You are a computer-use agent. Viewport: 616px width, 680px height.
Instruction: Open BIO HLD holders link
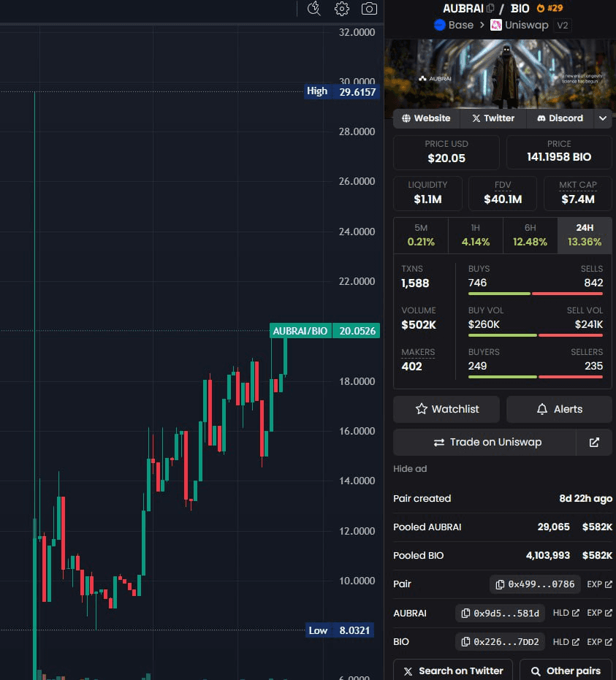click(x=566, y=642)
